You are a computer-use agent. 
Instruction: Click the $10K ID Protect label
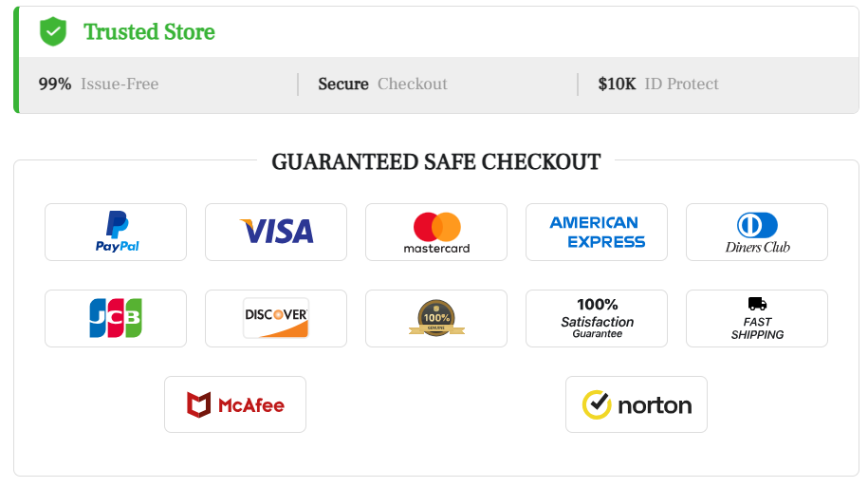pos(658,84)
